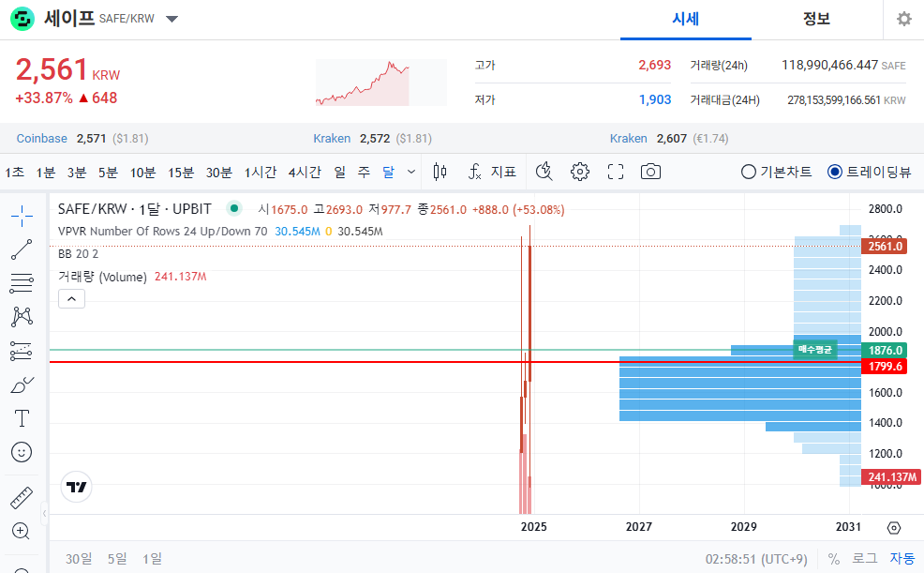Open chart settings gear in toolbar
Screen dimensions: 924x573
[x=580, y=172]
